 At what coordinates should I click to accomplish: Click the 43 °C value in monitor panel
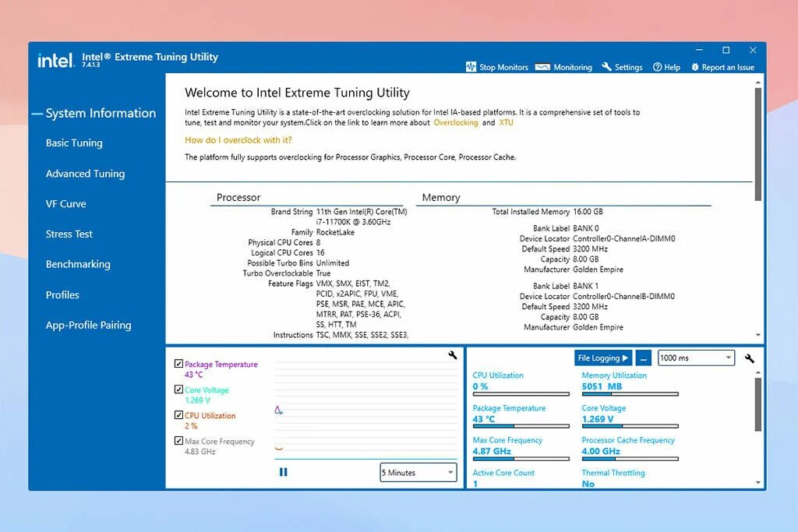tap(483, 419)
